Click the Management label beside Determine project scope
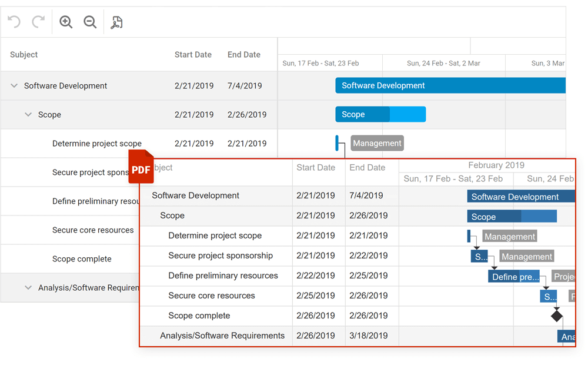The height and width of the screenshot is (365, 588). point(377,143)
